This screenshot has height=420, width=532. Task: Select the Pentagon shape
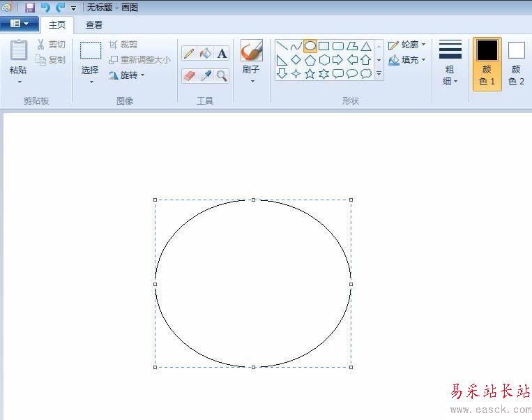(310, 60)
